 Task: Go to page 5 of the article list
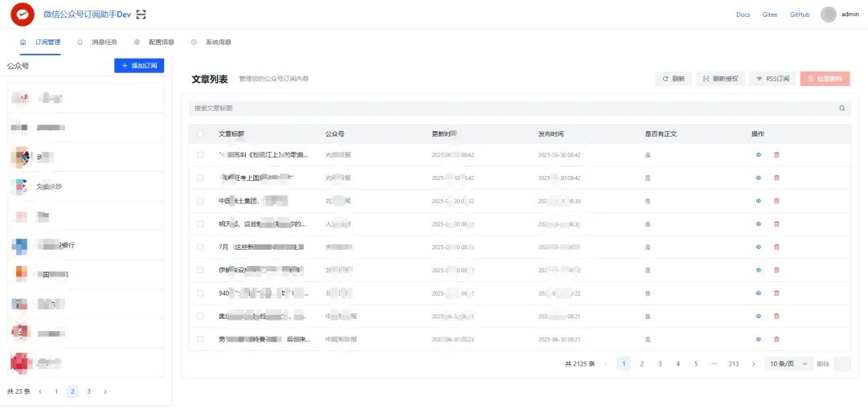[x=696, y=364]
